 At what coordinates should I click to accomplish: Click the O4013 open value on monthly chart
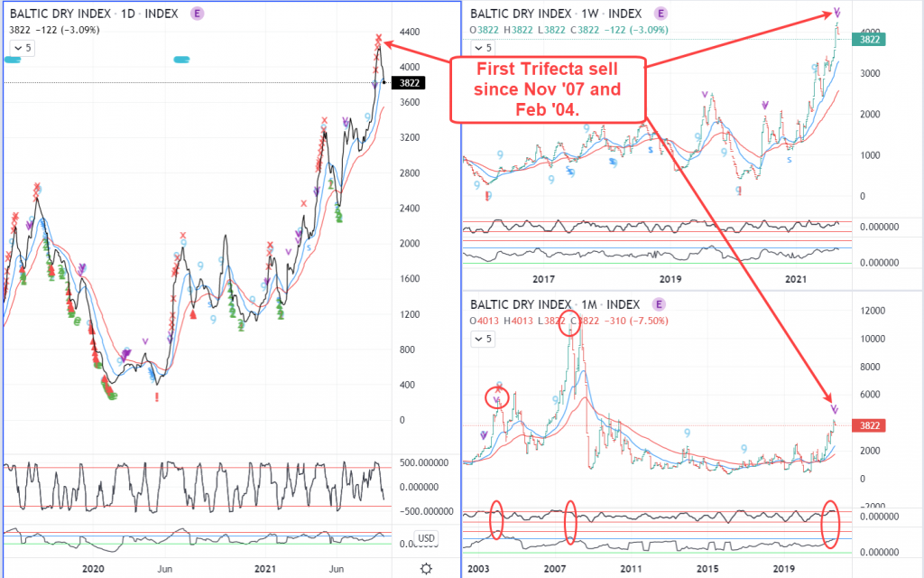(x=485, y=321)
